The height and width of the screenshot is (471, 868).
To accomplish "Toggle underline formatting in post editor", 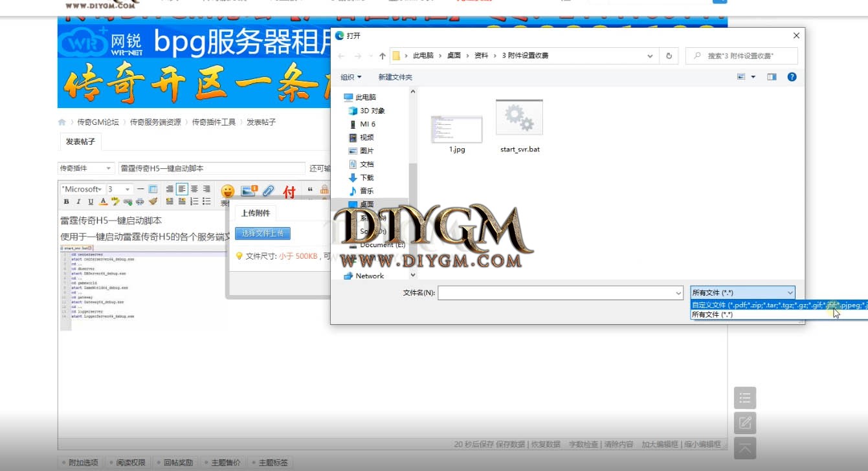I will coord(91,201).
